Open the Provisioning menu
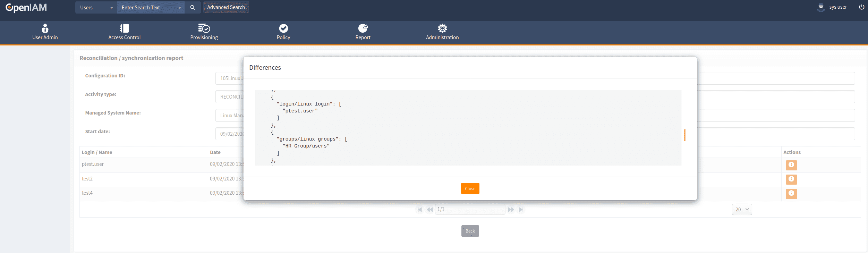 coord(204,32)
